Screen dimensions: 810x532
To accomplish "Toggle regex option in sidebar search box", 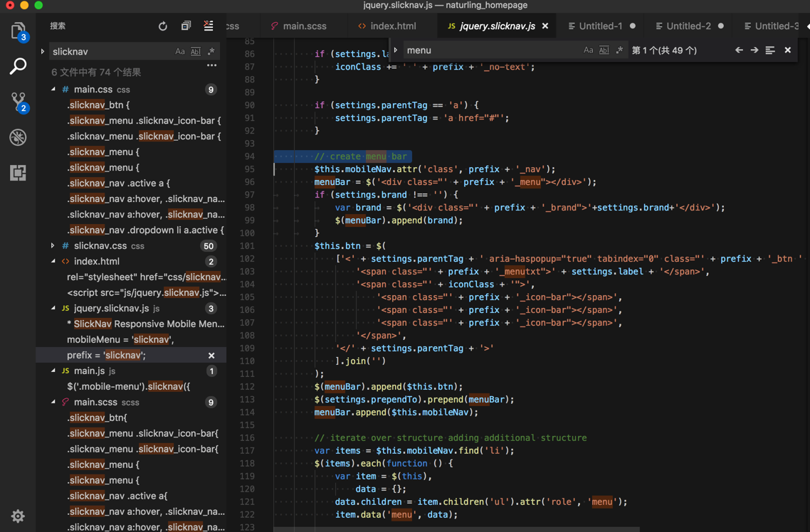I will tap(211, 52).
